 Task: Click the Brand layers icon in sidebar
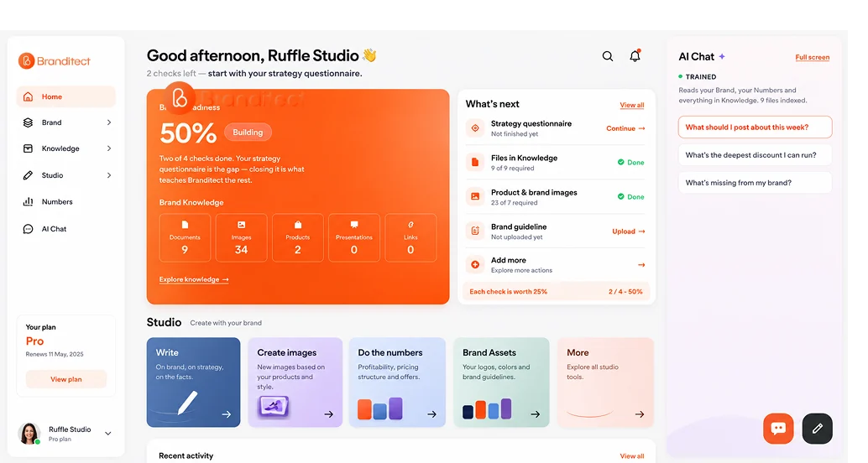point(29,122)
